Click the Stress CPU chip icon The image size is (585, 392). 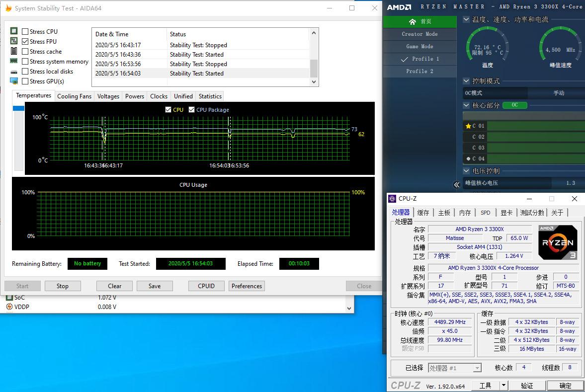tap(14, 31)
